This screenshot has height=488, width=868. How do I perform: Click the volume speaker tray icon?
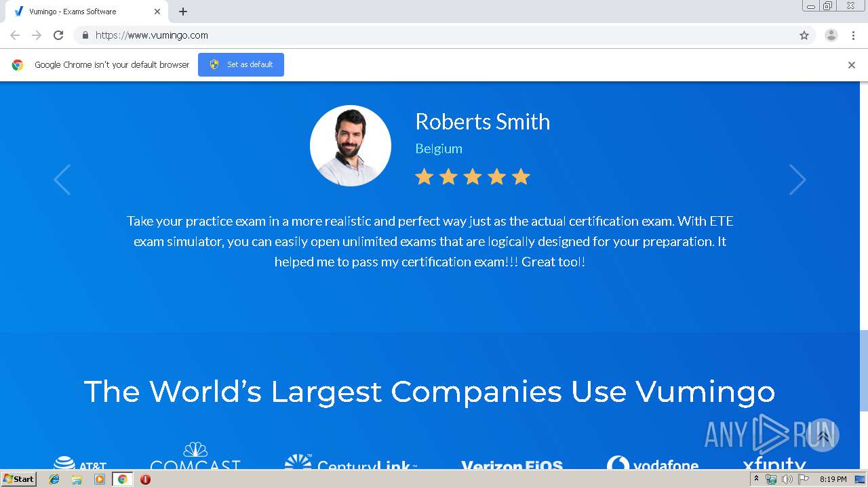787,479
